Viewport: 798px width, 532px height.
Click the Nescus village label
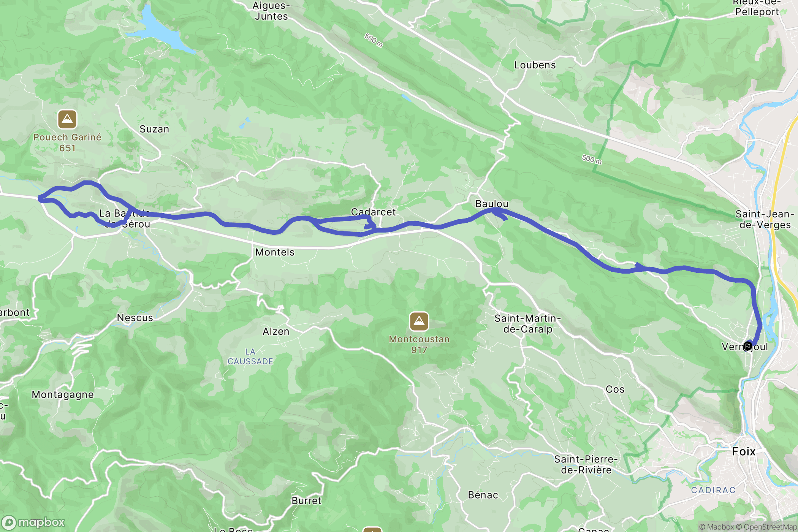pos(135,318)
